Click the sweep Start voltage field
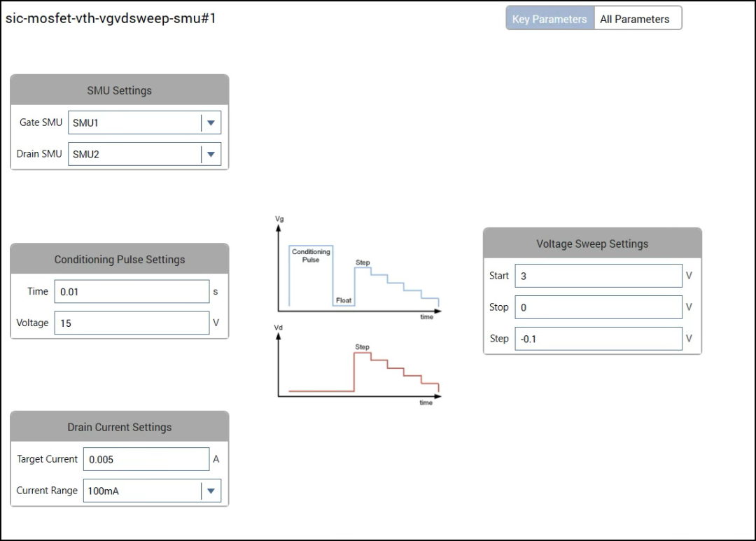This screenshot has width=756, height=541. click(x=598, y=276)
